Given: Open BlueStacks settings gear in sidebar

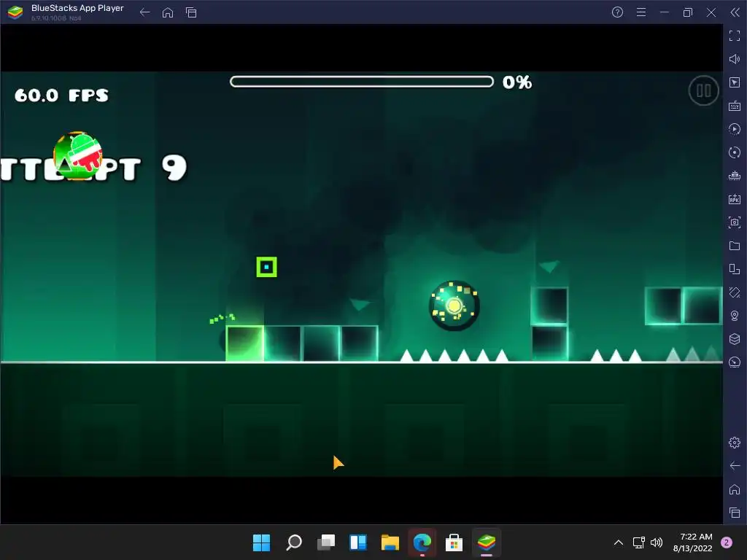Looking at the screenshot, I should [735, 443].
